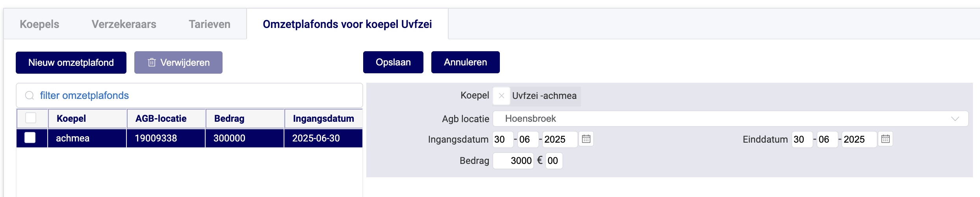Click the search icon in filter omzetplafonds
This screenshot has width=980, height=197.
(x=30, y=96)
